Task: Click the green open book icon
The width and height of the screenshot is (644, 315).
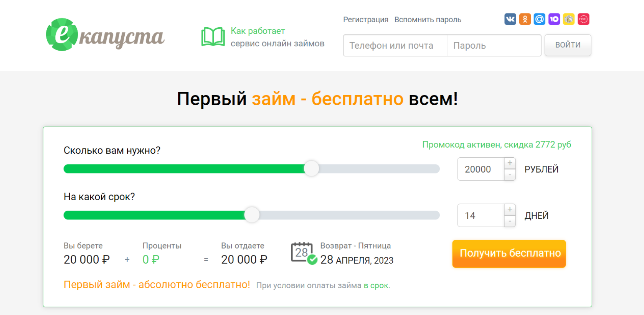Action: tap(213, 37)
